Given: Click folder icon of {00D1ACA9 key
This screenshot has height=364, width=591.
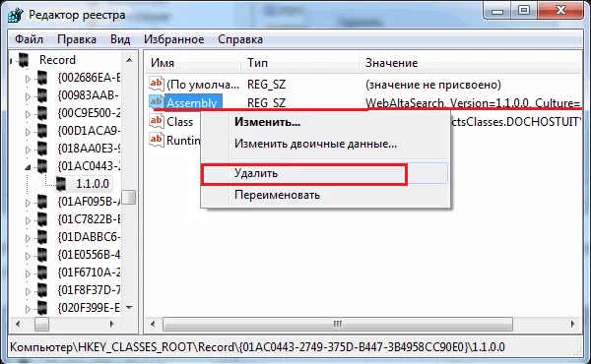Looking at the screenshot, I should [x=42, y=131].
